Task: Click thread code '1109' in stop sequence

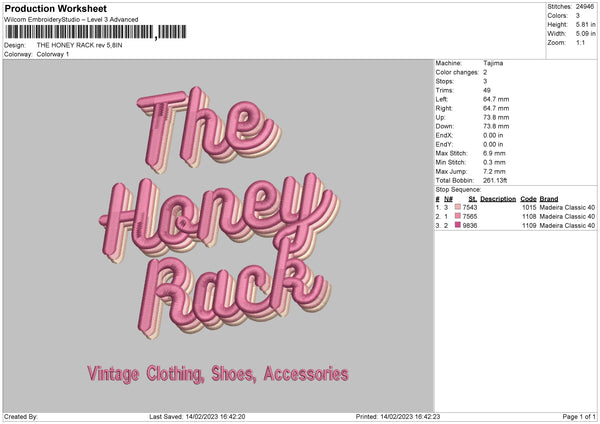Action: [529, 226]
